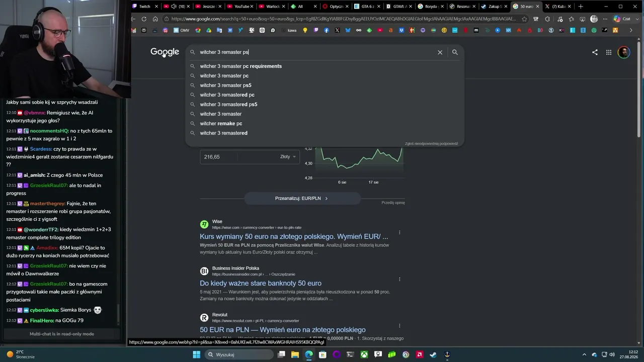Viewport: 644px width, 362px height.
Task: Reload the page in the browser
Action: tap(144, 19)
